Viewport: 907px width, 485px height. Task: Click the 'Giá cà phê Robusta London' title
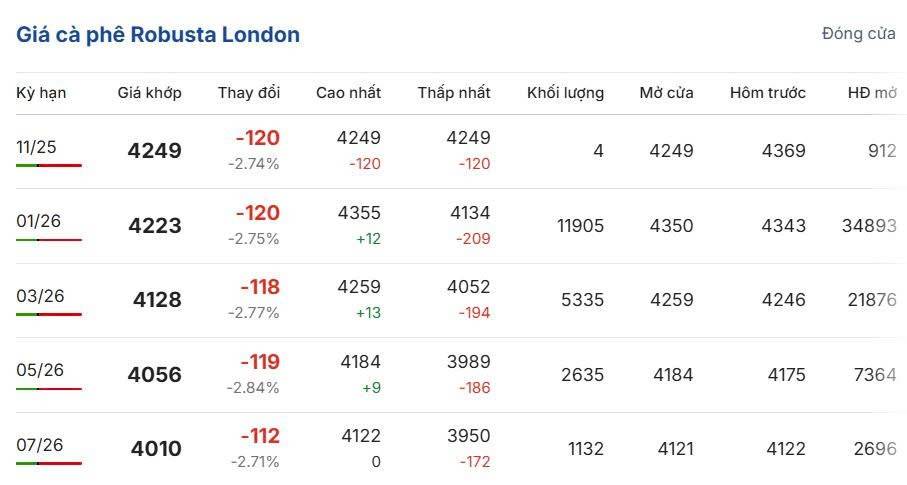coord(158,35)
